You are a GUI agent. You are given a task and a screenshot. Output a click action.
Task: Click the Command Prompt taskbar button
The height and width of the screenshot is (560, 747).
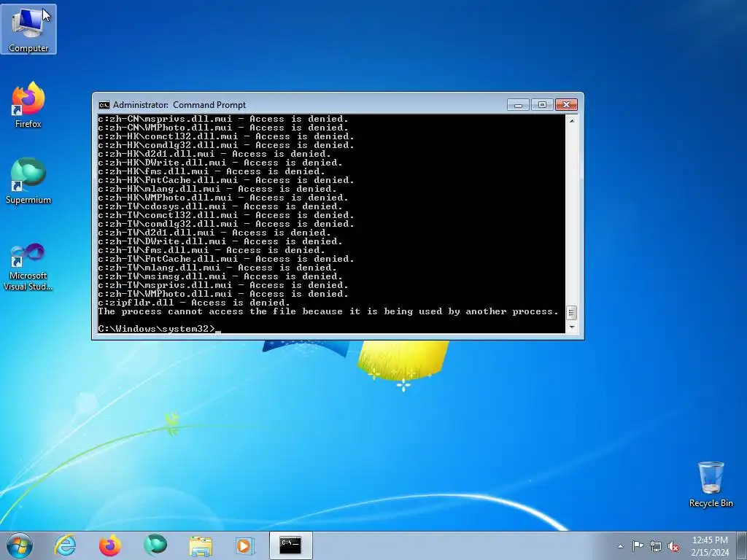(290, 545)
